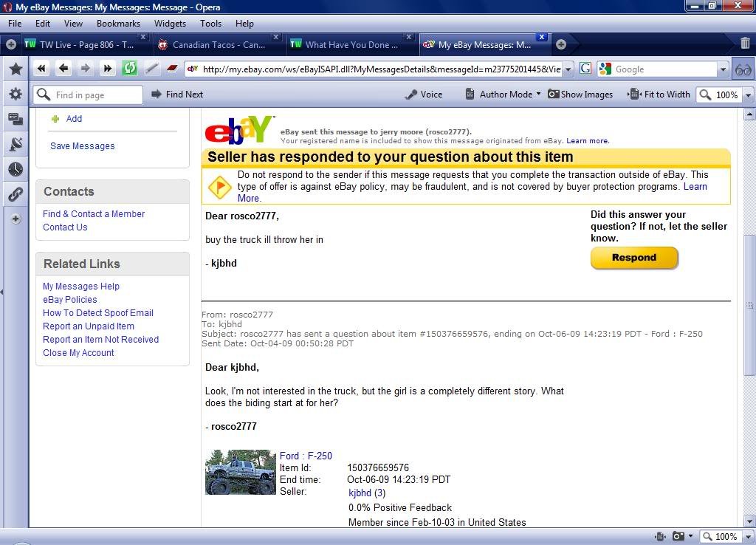Click the glasses view icon beside search box
This screenshot has width=756, height=545.
tap(743, 69)
